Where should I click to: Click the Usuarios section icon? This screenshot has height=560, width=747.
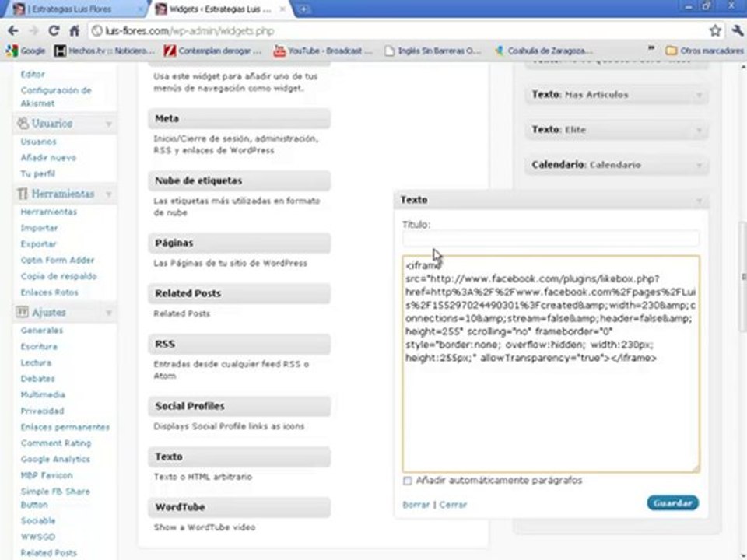tap(23, 124)
